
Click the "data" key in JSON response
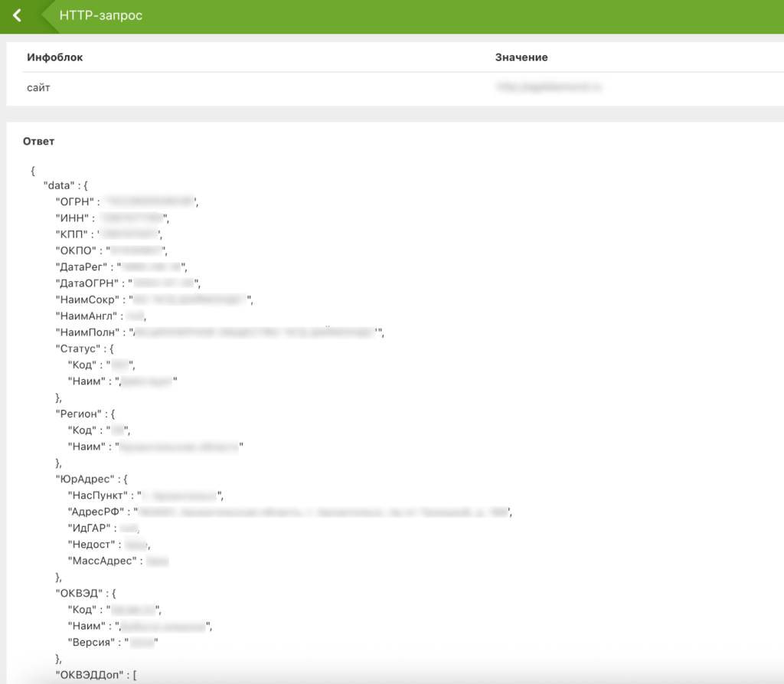coord(58,186)
